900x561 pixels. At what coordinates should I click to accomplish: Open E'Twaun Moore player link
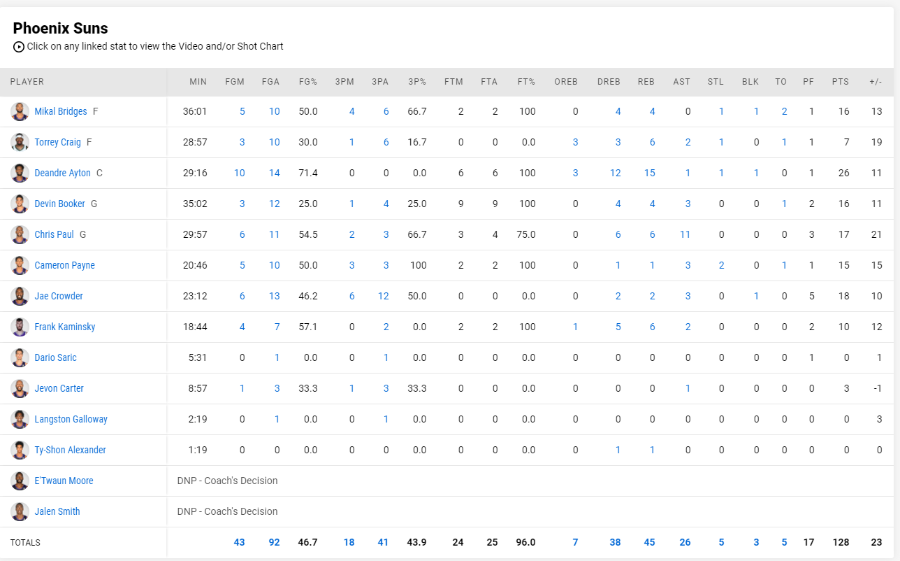pyautogui.click(x=64, y=481)
